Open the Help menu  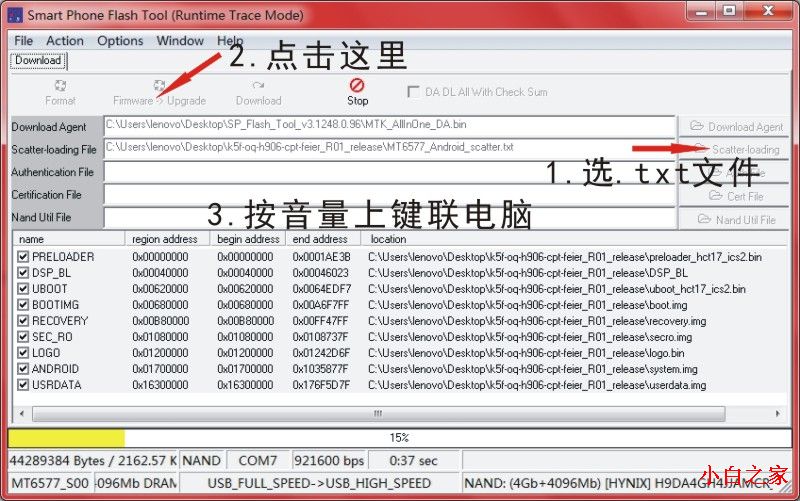(x=230, y=40)
